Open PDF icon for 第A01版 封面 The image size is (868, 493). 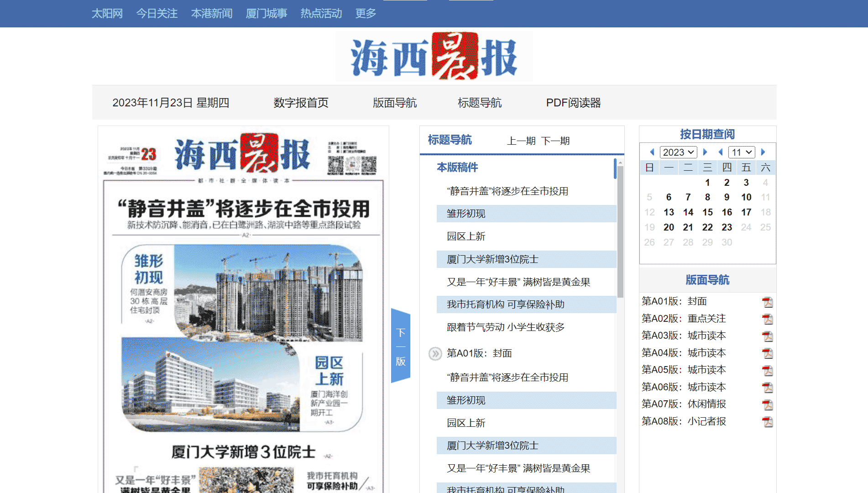(x=767, y=302)
